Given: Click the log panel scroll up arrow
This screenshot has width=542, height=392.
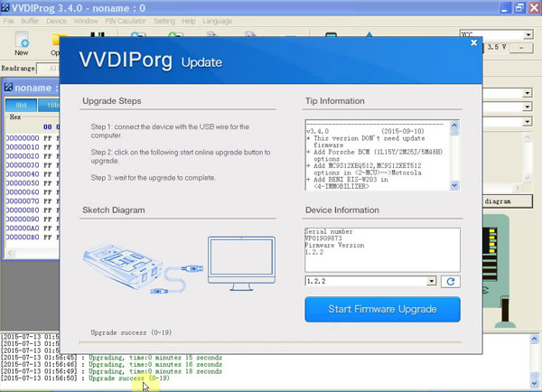Looking at the screenshot, I should [535, 339].
